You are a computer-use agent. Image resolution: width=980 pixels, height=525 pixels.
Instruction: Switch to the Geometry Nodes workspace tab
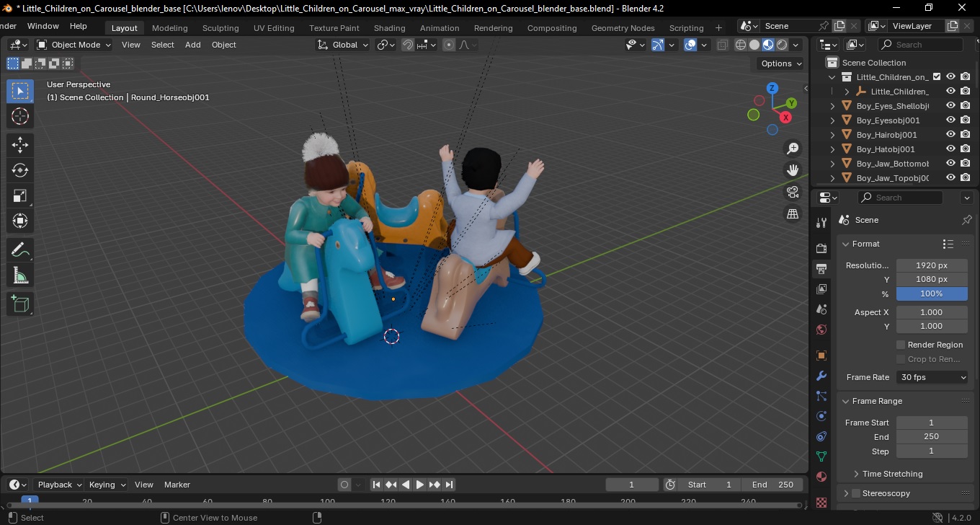click(623, 28)
